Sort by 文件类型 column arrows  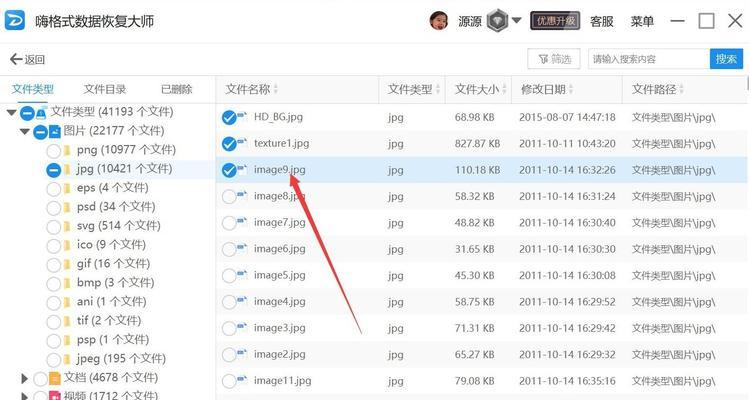click(438, 89)
